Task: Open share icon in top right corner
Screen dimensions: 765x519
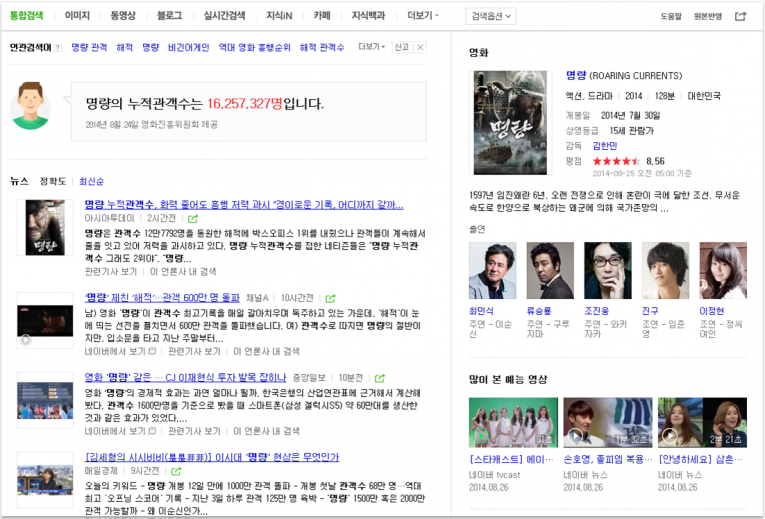Action: [741, 16]
